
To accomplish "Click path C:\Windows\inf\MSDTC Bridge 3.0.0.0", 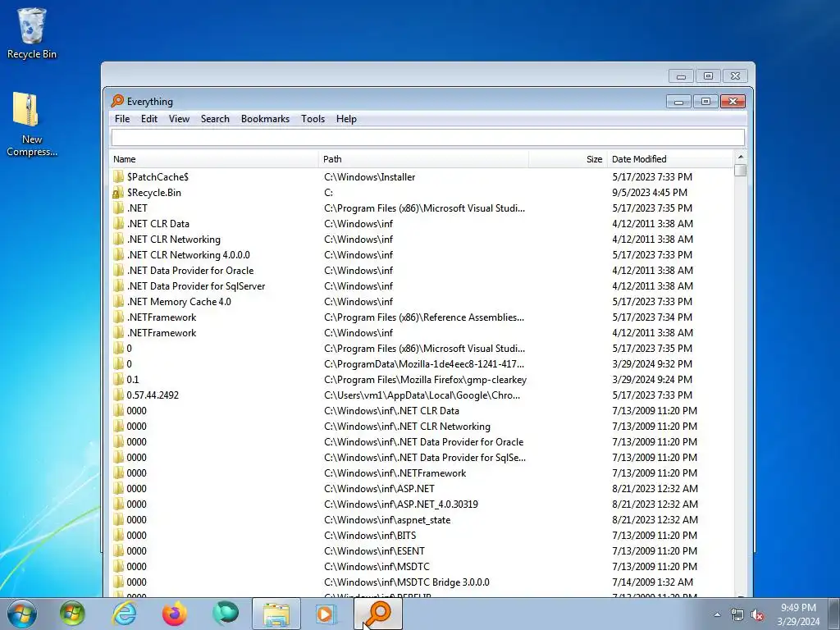I will (x=407, y=582).
